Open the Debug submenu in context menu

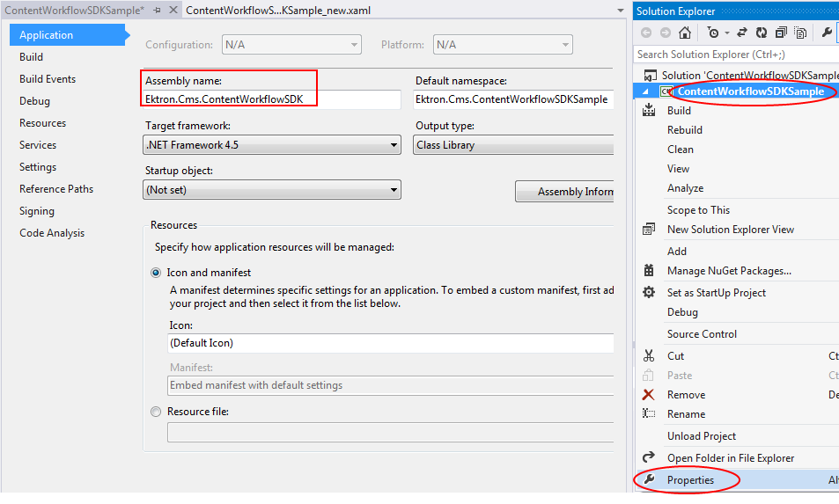(682, 312)
